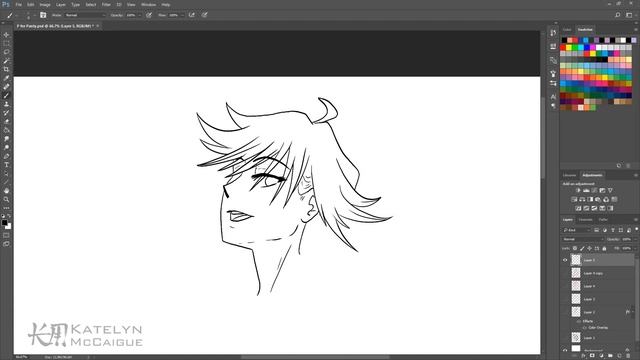Screen dimensions: 640x360
Task: Open the layer Opacity arrow
Action: coord(635,239)
